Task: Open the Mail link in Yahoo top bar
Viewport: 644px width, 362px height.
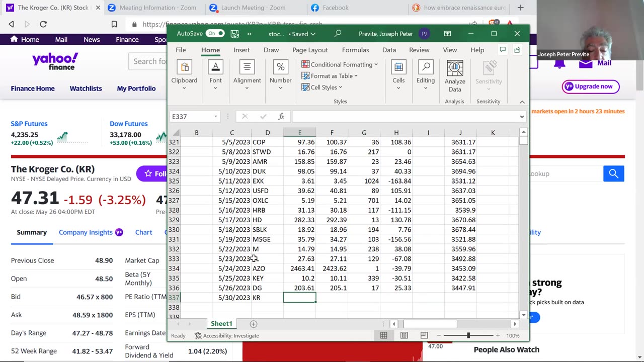Action: tap(61, 40)
